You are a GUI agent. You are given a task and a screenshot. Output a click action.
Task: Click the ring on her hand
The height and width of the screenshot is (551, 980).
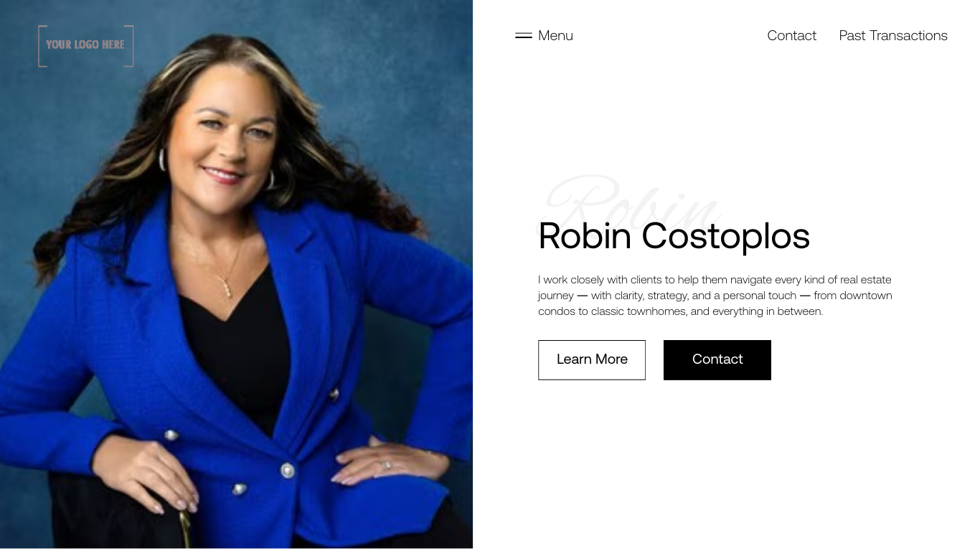(387, 465)
